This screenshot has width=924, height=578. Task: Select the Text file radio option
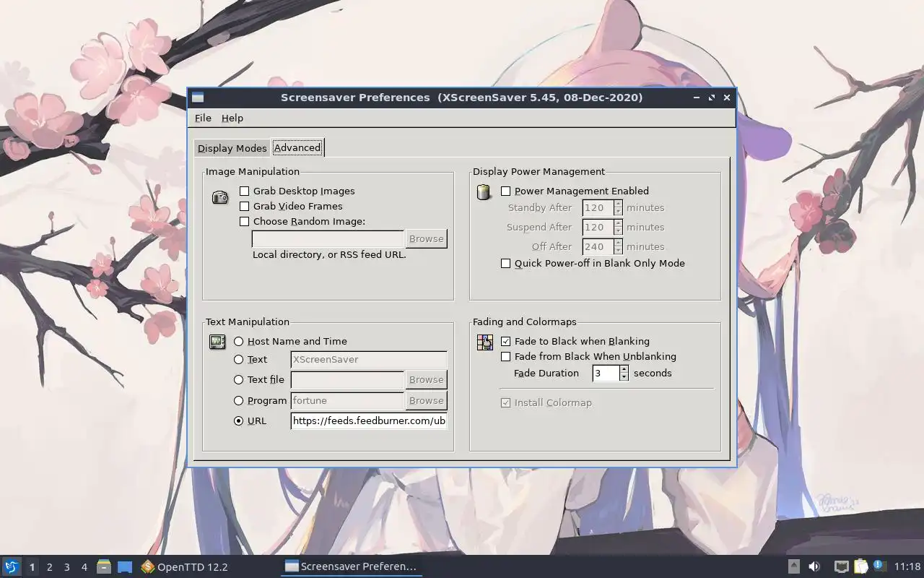pyautogui.click(x=239, y=380)
